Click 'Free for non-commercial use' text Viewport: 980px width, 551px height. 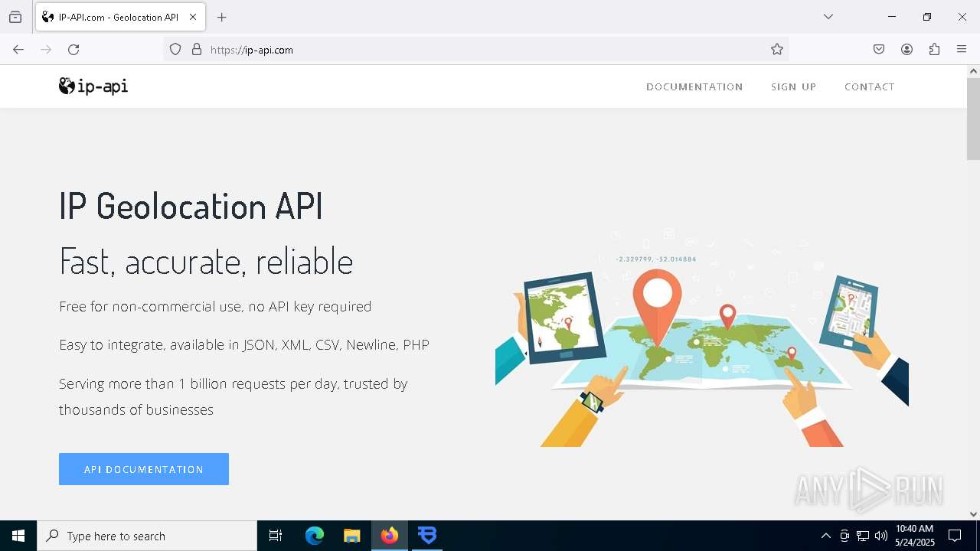coord(215,306)
